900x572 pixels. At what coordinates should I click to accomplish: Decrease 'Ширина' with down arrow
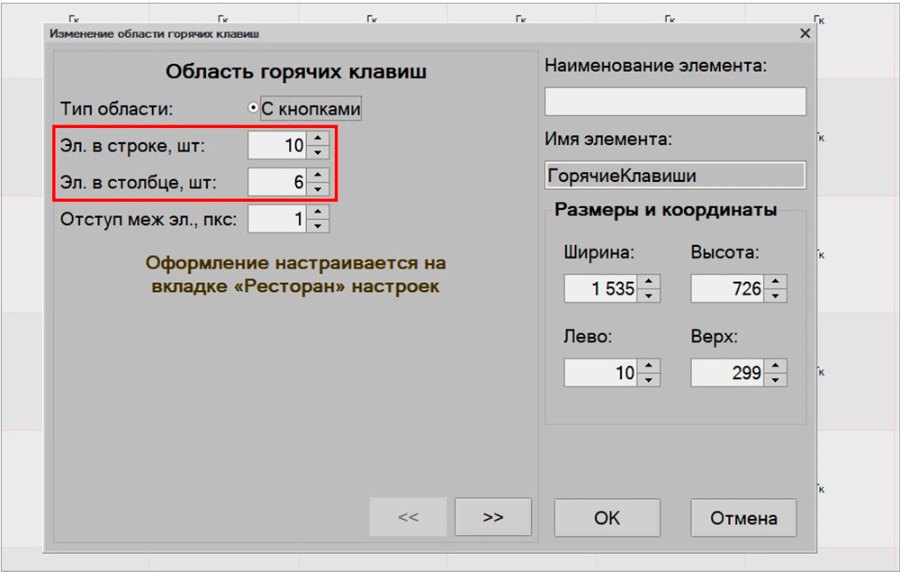pos(649,295)
